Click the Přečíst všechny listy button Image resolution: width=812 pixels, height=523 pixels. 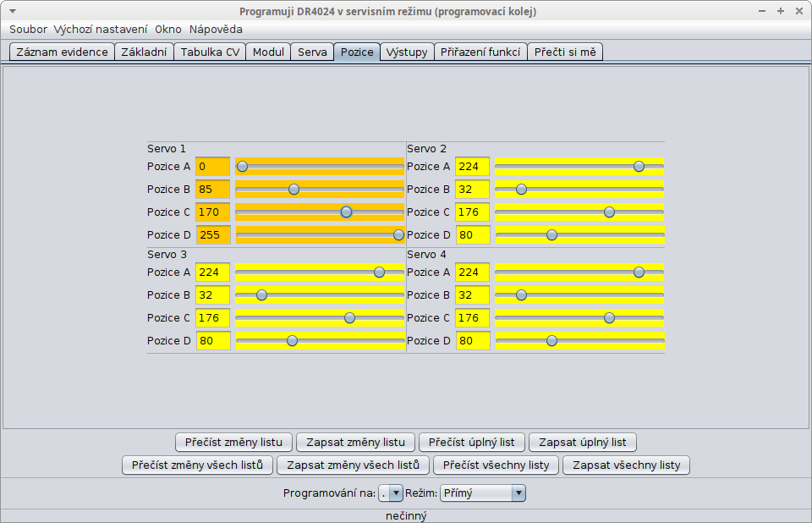pyautogui.click(x=497, y=465)
